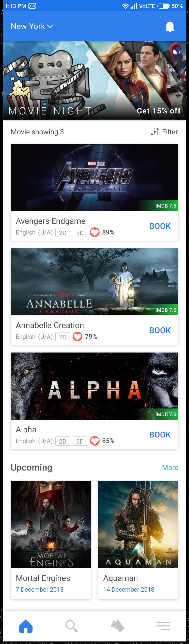Open the Movie Night 15% off banner
The image size is (189, 644).
(x=94, y=81)
